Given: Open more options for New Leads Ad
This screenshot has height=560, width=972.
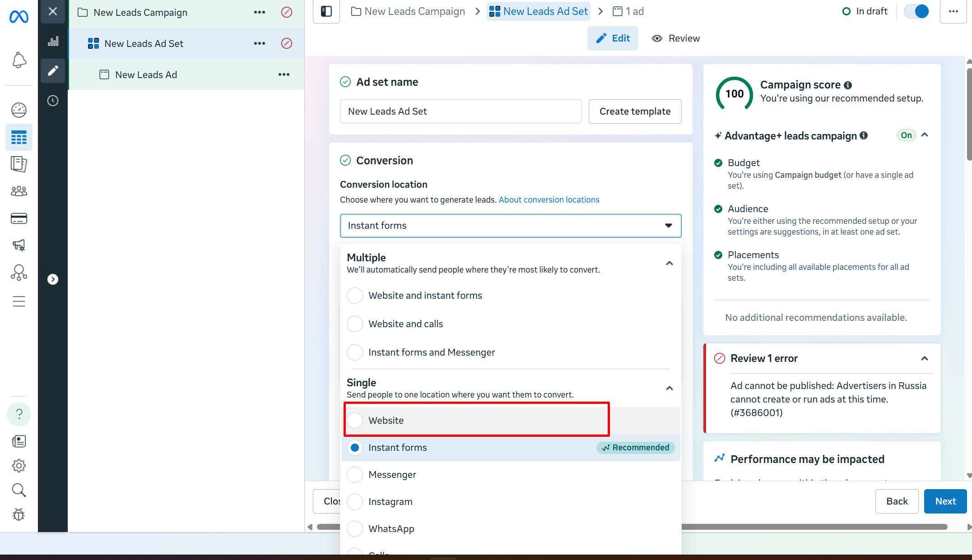Looking at the screenshot, I should [284, 74].
